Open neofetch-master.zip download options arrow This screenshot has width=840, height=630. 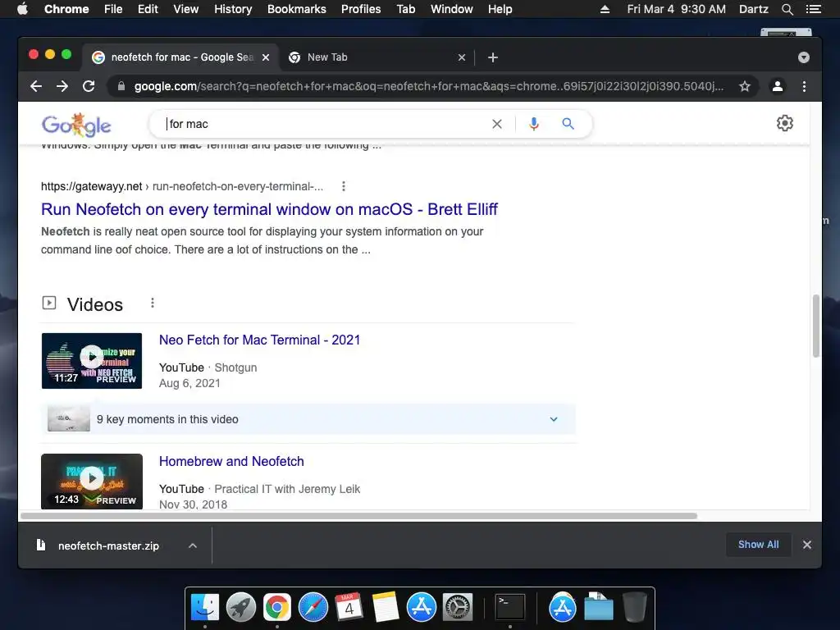pos(193,546)
